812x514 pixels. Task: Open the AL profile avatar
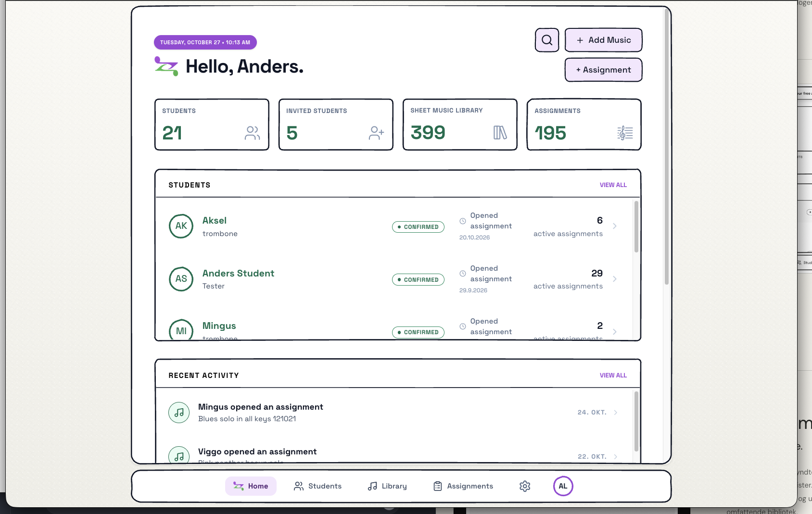point(563,486)
